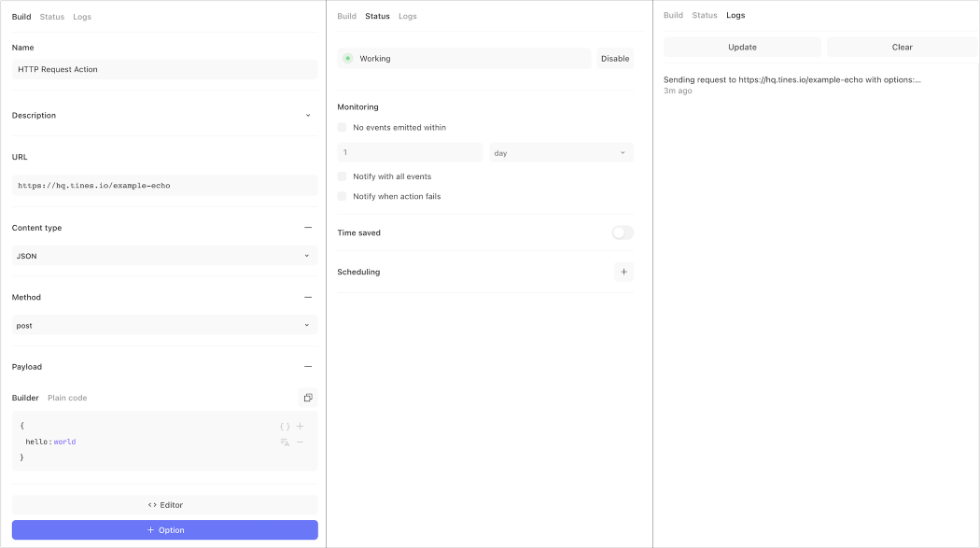The height and width of the screenshot is (548, 980).
Task: Click the 3m ago timestamp
Action: click(x=678, y=91)
